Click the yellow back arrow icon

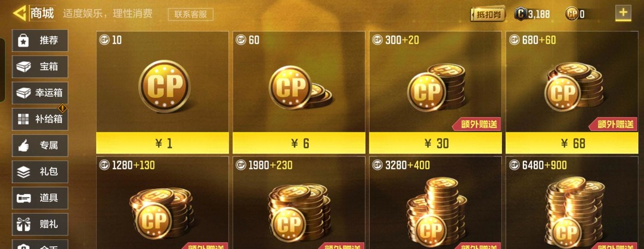pos(19,14)
